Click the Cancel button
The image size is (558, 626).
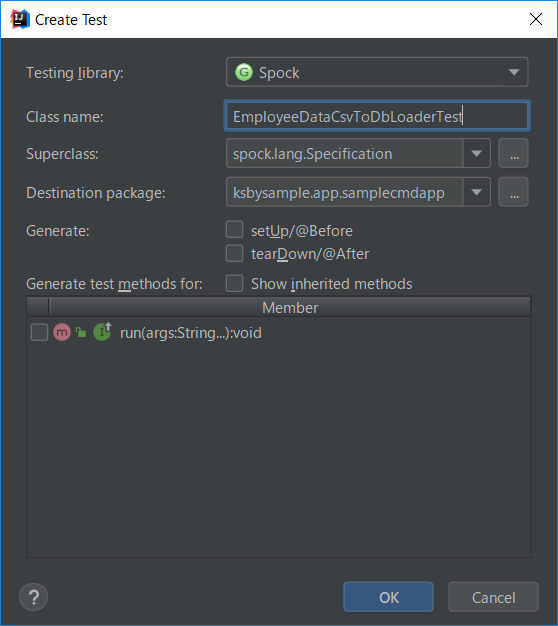(493, 597)
